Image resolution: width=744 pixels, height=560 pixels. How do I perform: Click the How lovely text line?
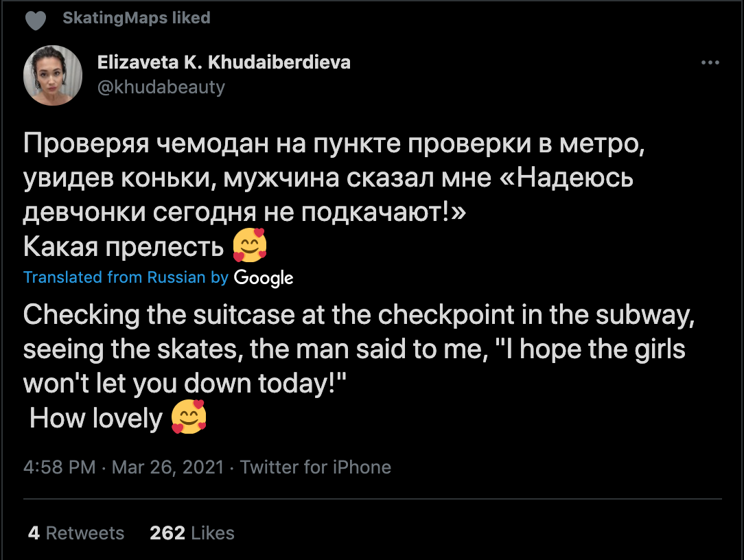pos(96,419)
